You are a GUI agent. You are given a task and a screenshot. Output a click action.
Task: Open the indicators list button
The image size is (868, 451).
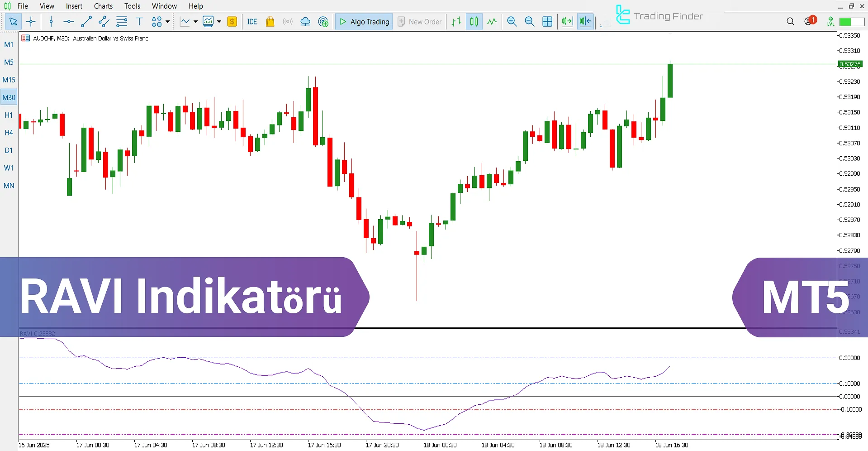[185, 22]
